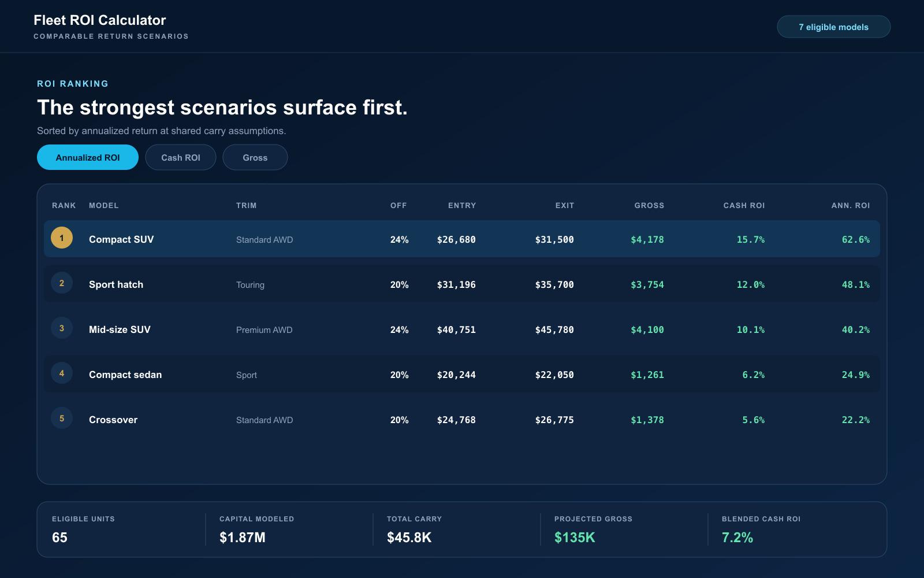This screenshot has height=578, width=924.
Task: Click the RANK column header
Action: (x=64, y=205)
